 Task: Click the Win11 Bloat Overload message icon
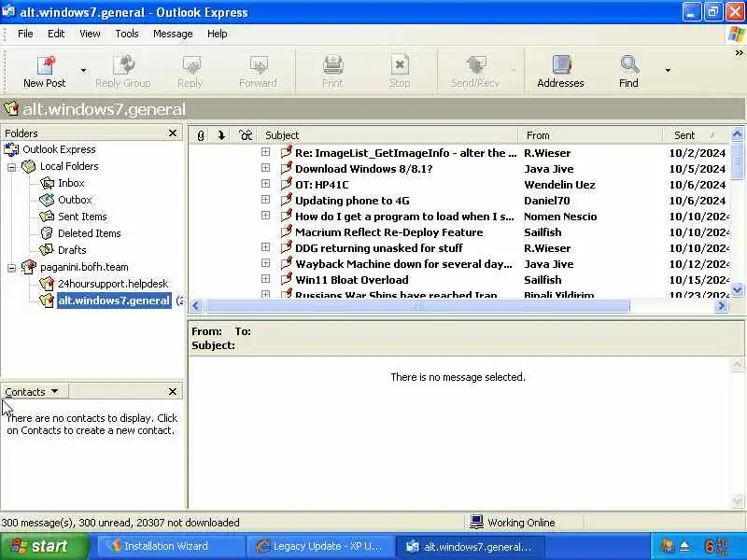point(287,278)
